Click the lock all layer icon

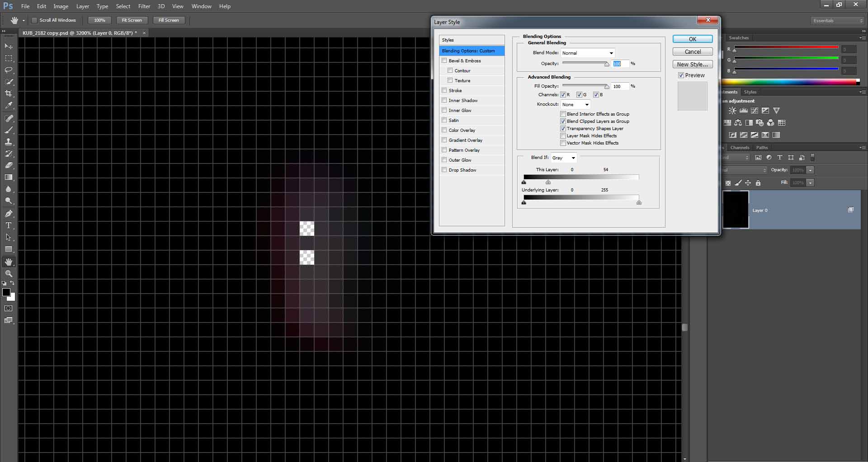(x=758, y=183)
